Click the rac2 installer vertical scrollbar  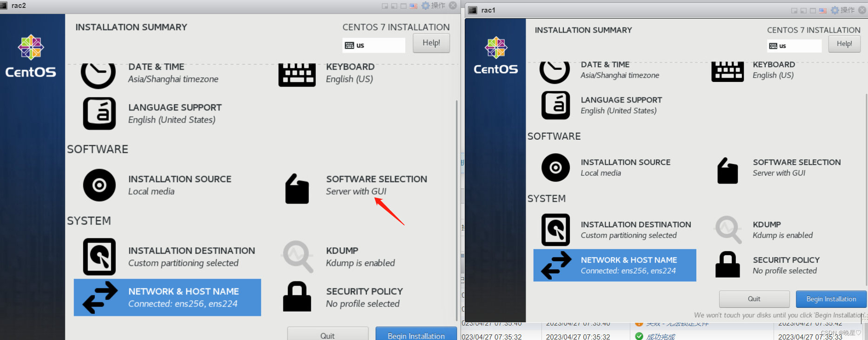point(457,210)
